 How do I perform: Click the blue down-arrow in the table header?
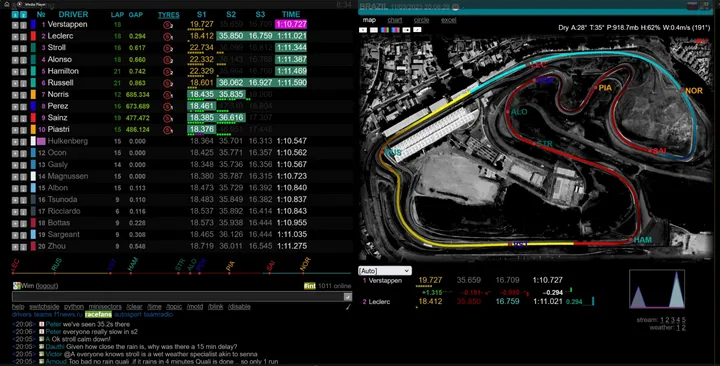[23, 15]
